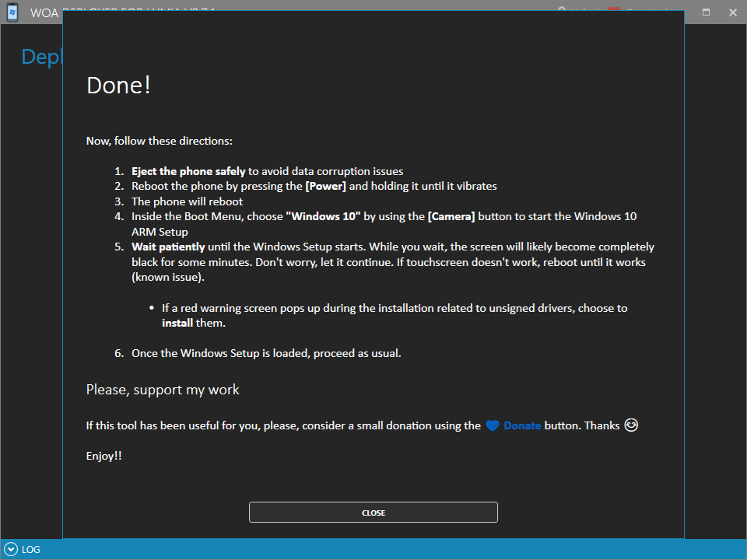Click the '[Power]' bold text

[325, 186]
